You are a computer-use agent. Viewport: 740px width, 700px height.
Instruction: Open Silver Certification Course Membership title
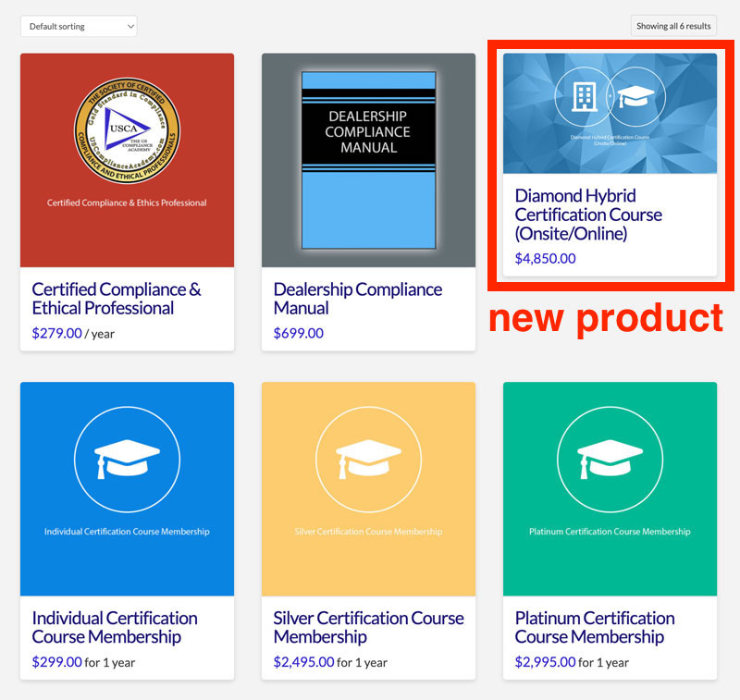[368, 627]
